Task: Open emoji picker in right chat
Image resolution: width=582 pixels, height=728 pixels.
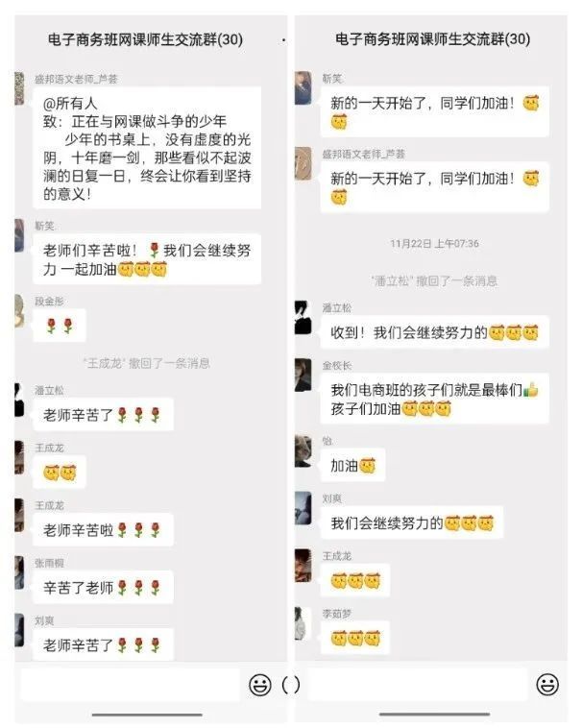Action: (x=547, y=685)
